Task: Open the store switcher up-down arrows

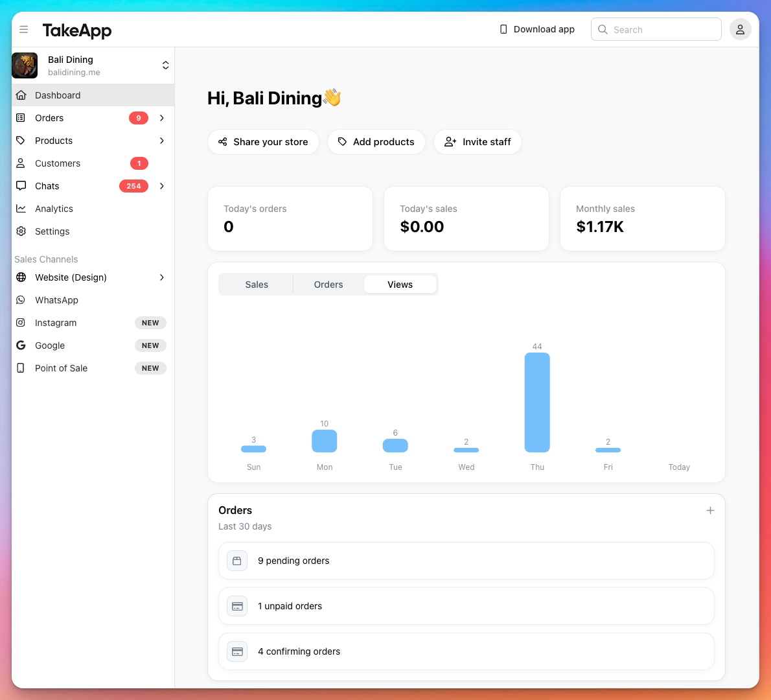Action: coord(166,65)
